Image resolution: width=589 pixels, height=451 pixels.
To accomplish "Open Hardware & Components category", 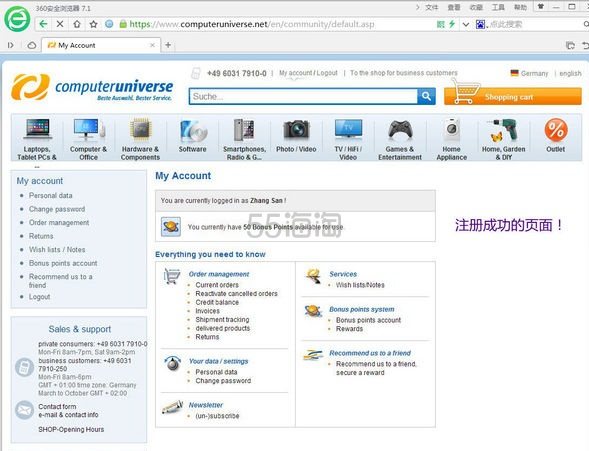I will [x=140, y=139].
